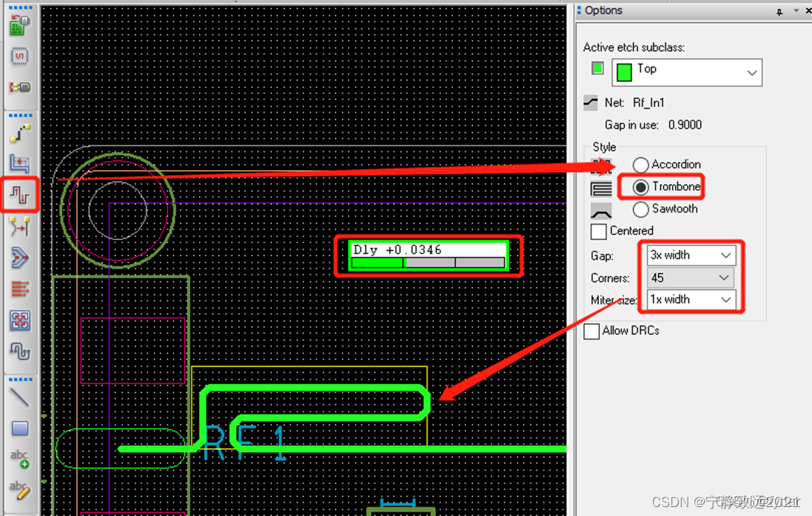This screenshot has width=812, height=516.
Task: Click the Trombone style preview icon
Action: point(600,189)
